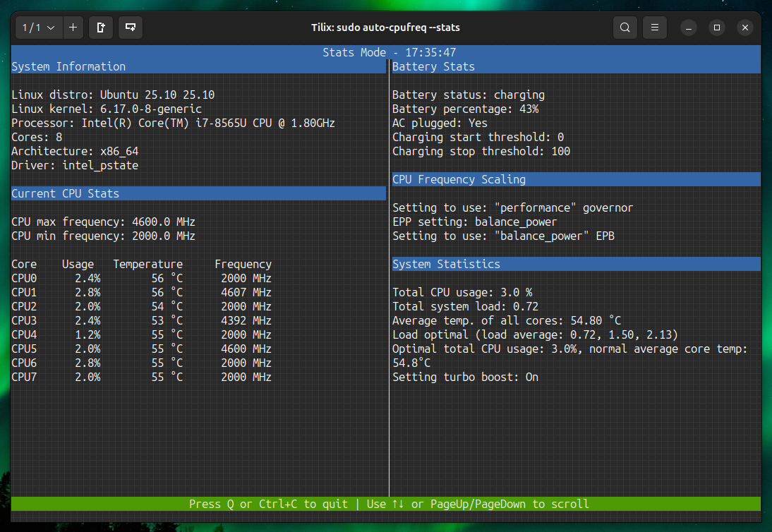Click CPU3 frequency value 4392 MHz
772x532 pixels.
[x=246, y=321]
